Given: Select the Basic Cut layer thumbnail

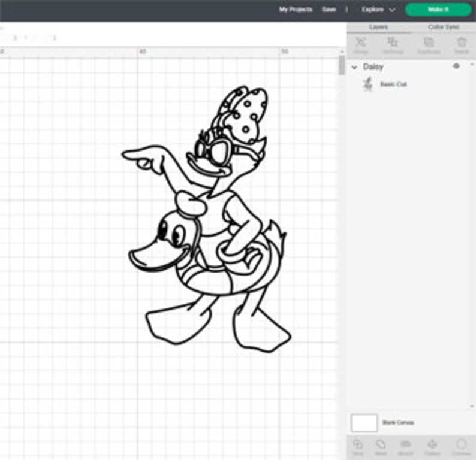Looking at the screenshot, I should click(367, 84).
